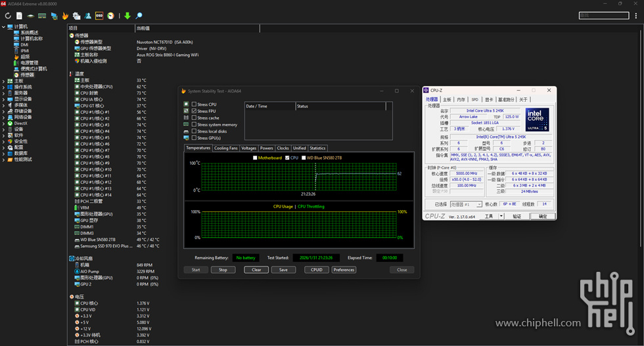Open the SPD tab in CPU-Z
644x346 pixels.
point(474,99)
